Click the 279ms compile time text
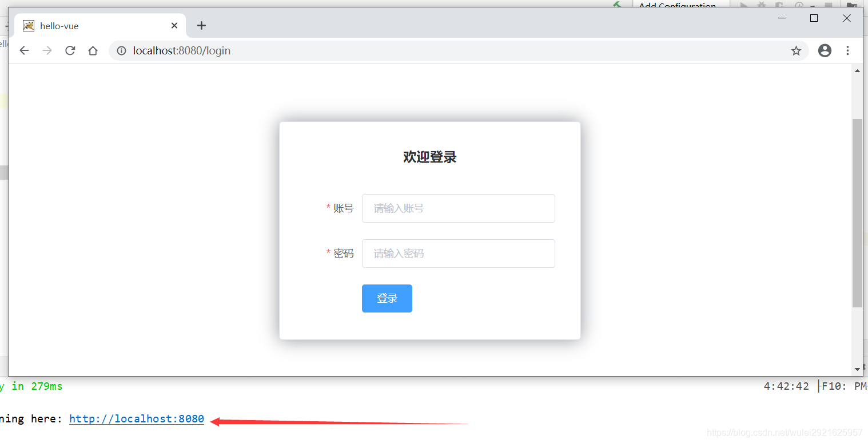 coord(47,386)
